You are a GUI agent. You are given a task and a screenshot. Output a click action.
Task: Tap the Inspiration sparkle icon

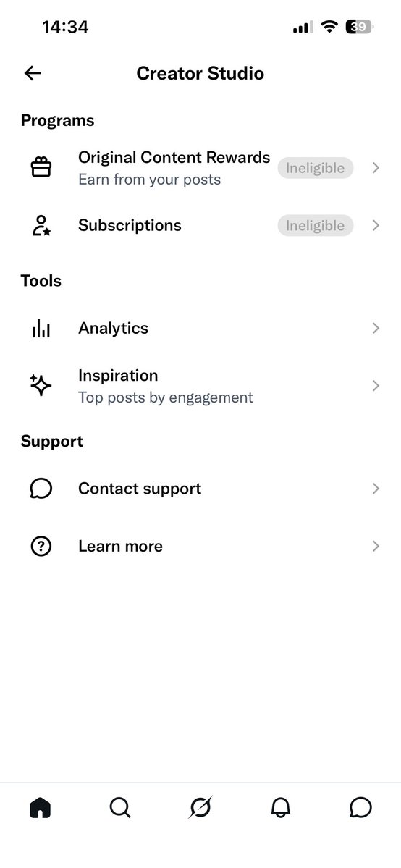[41, 385]
